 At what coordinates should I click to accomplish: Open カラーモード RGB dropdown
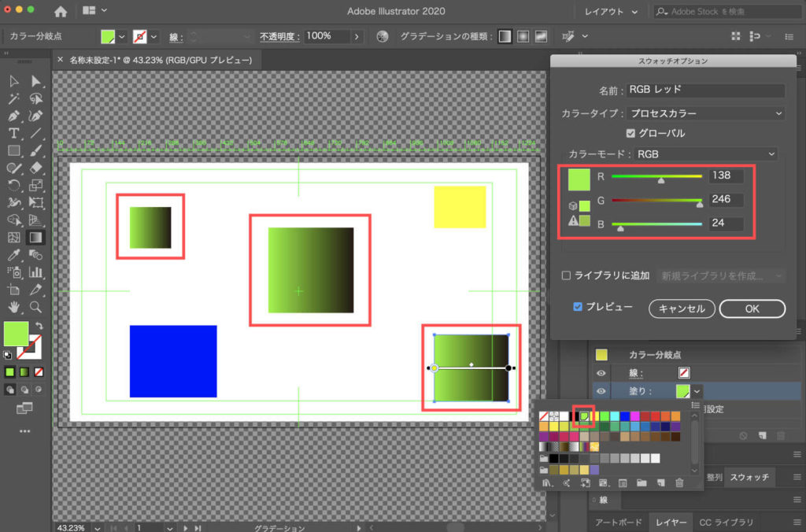point(705,153)
